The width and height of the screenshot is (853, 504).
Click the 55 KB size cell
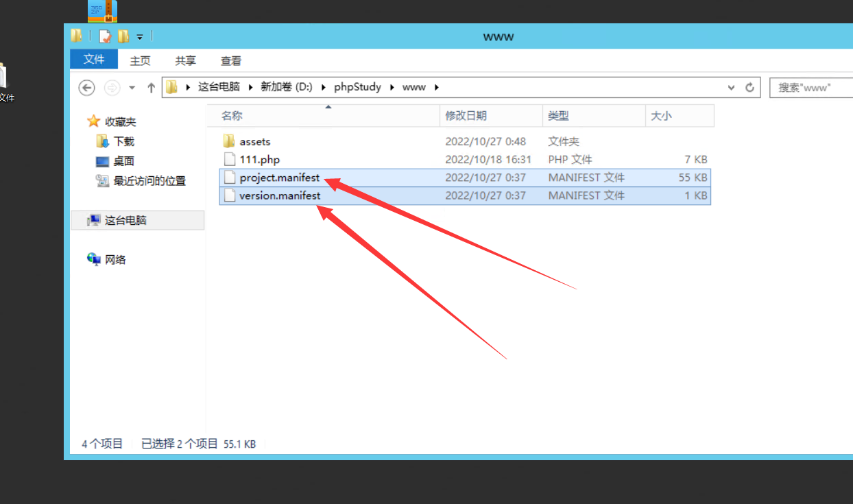(x=693, y=177)
